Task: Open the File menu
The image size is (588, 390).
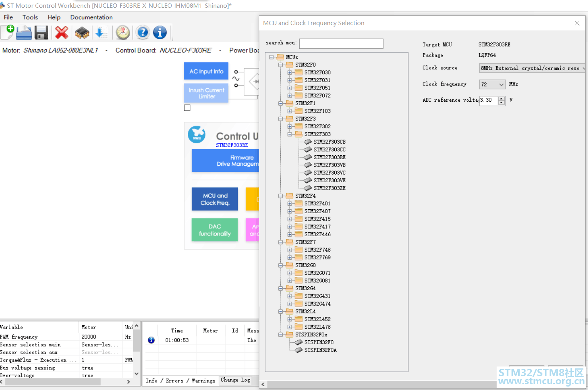Action: coord(8,17)
